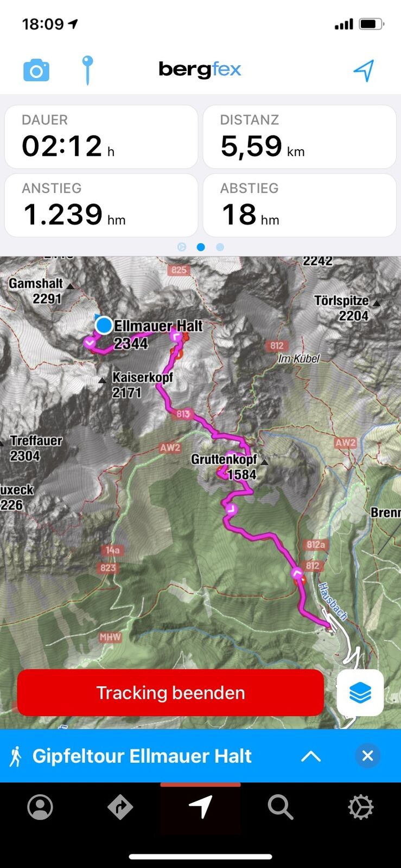Select the second stats page indicator

[x=201, y=247]
